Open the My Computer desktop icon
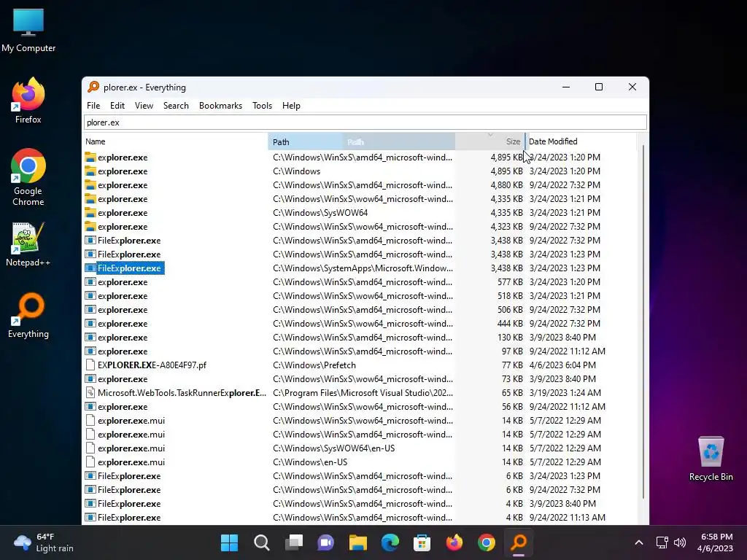Image resolution: width=747 pixels, height=560 pixels. [x=28, y=30]
